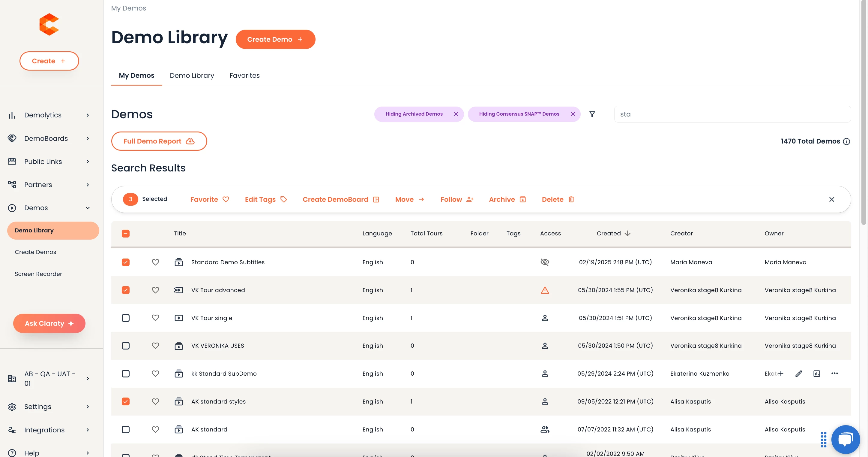Open stats icon on kk Standard SubDemo row
Screen dimensions: 868x457
(817, 373)
